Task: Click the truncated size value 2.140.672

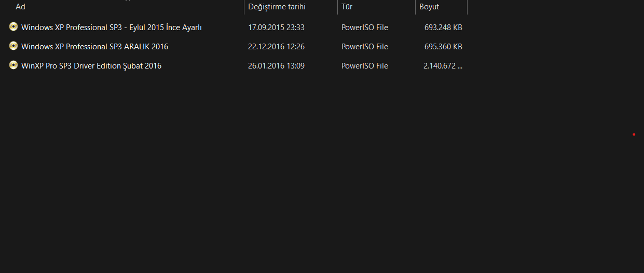Action: (x=443, y=66)
